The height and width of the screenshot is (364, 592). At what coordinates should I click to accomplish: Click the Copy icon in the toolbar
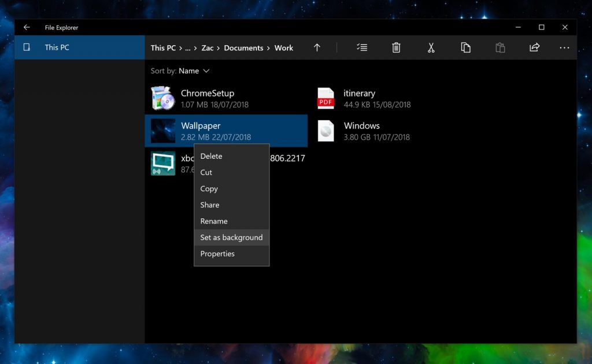click(465, 47)
